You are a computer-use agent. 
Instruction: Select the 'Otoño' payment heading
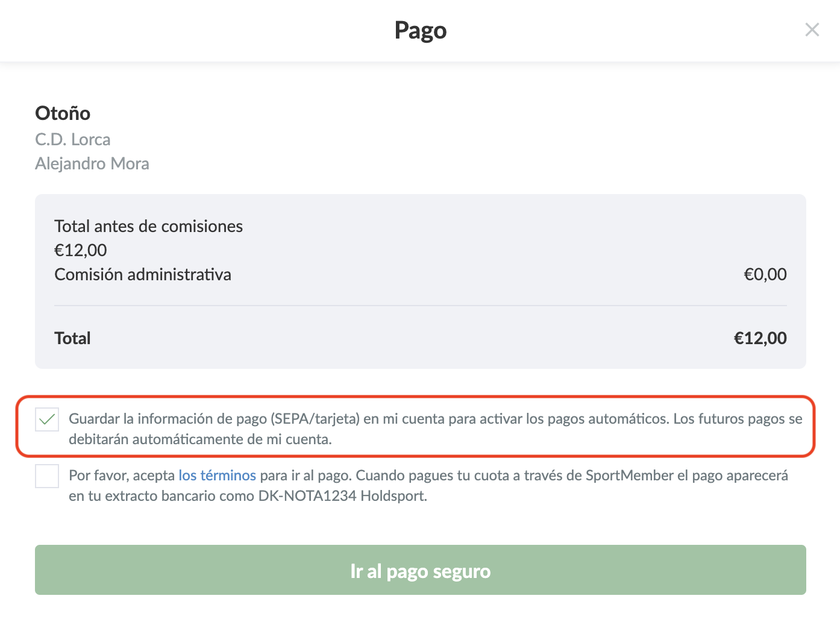pyautogui.click(x=63, y=113)
